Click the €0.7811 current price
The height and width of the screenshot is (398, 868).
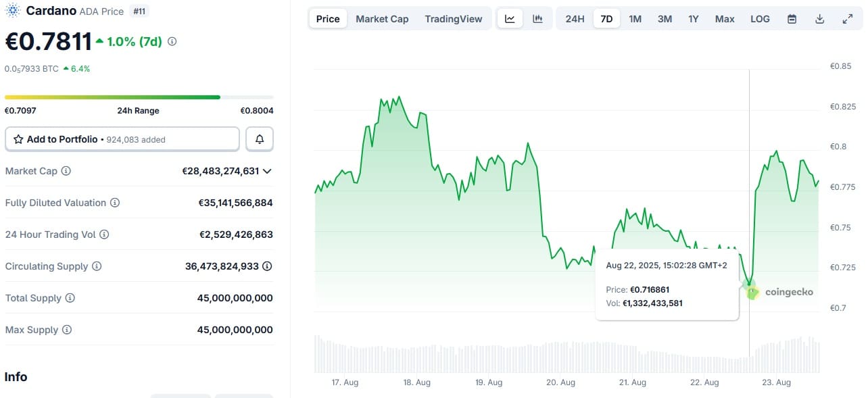coord(48,42)
